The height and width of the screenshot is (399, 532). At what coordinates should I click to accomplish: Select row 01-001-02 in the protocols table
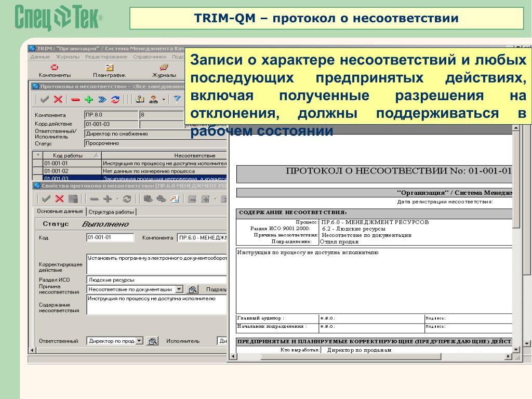pyautogui.click(x=129, y=171)
